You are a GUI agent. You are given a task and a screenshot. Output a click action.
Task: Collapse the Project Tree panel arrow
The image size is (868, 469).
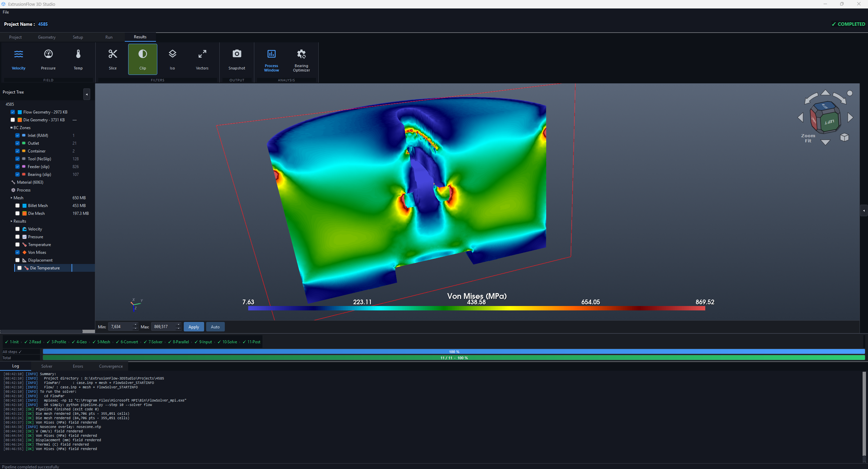coord(87,95)
